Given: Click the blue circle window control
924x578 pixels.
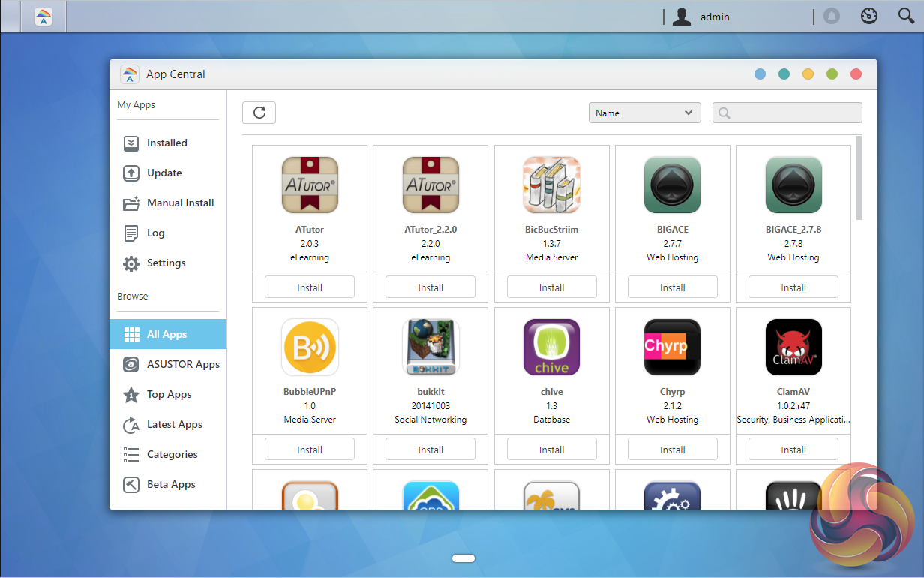Looking at the screenshot, I should click(760, 74).
